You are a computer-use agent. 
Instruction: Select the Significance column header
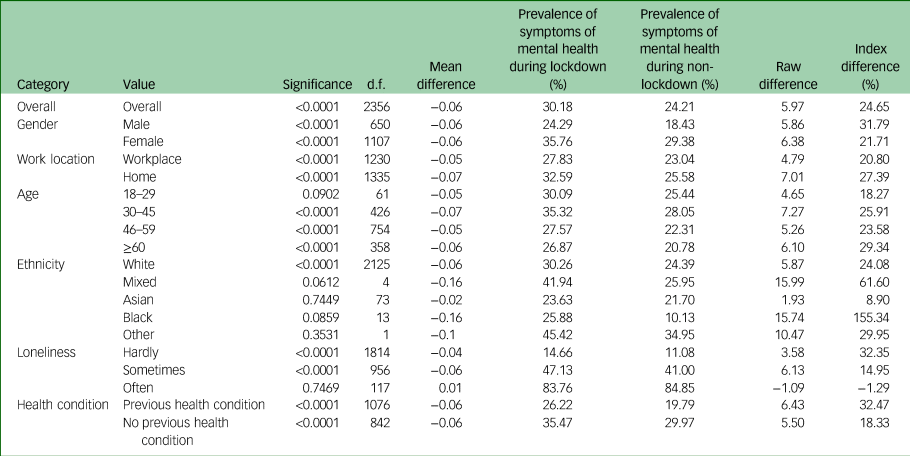pos(318,85)
